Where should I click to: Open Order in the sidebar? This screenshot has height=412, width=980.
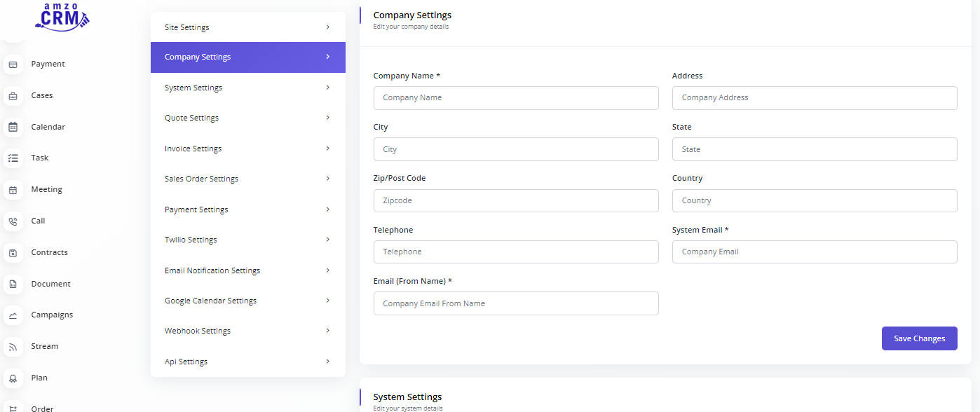pos(42,408)
